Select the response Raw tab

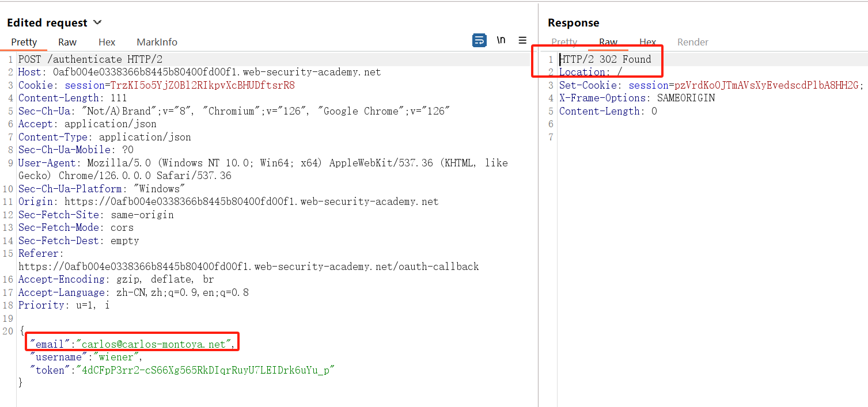click(x=608, y=42)
